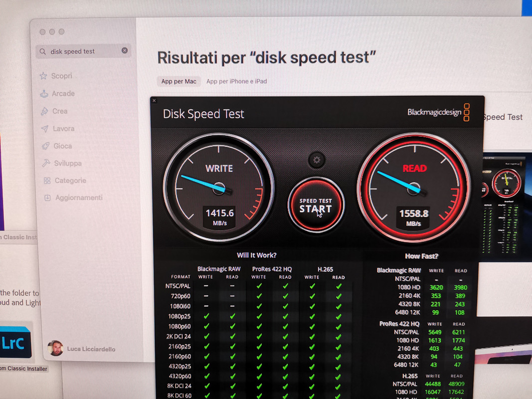Screen dimensions: 532x399
Task: Open the Luca Licciardello account name
Action: 91,349
